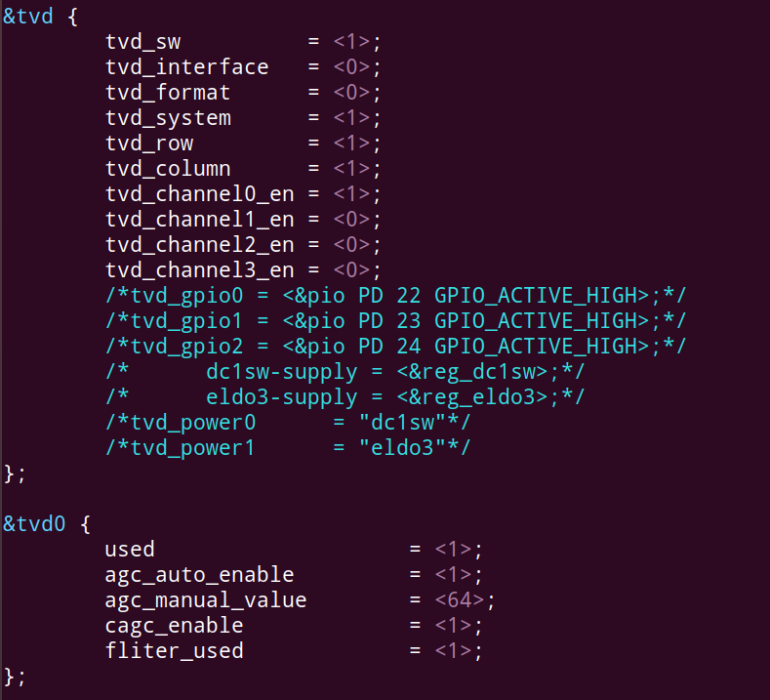Viewport: 770px width, 700px height.
Task: Click the tvd_interface property name
Action: pyautogui.click(x=187, y=66)
